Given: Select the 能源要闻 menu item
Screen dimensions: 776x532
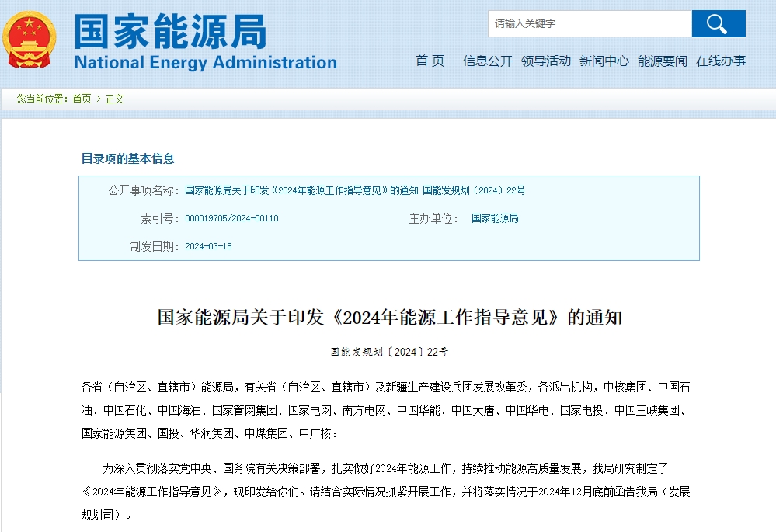Looking at the screenshot, I should [x=661, y=62].
